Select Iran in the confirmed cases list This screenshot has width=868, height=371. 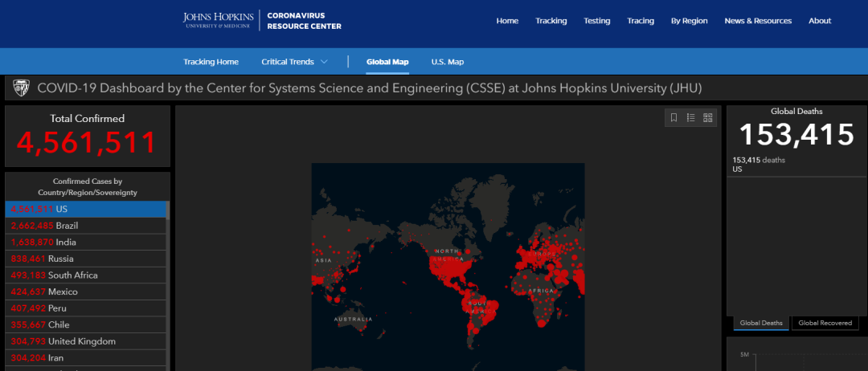coord(85,358)
